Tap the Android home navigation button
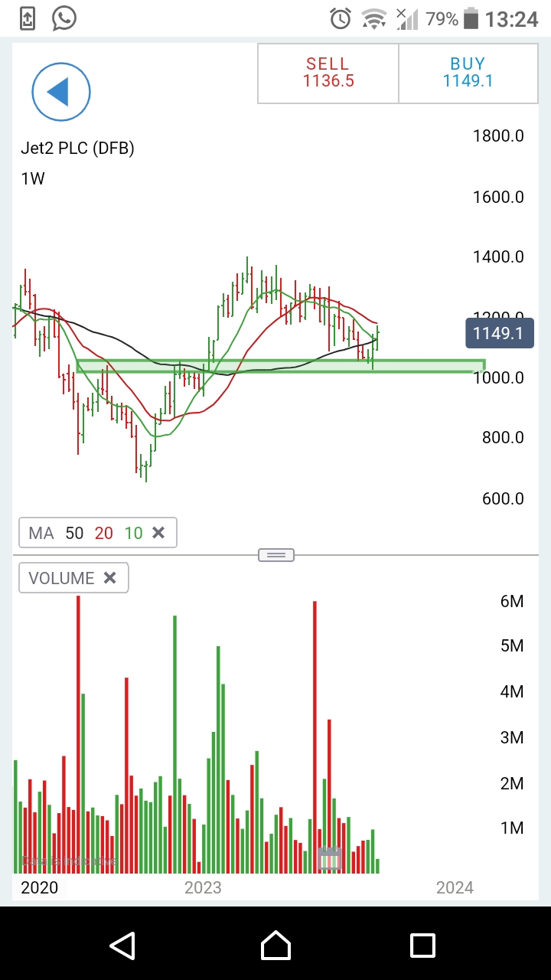551x980 pixels. (x=275, y=946)
